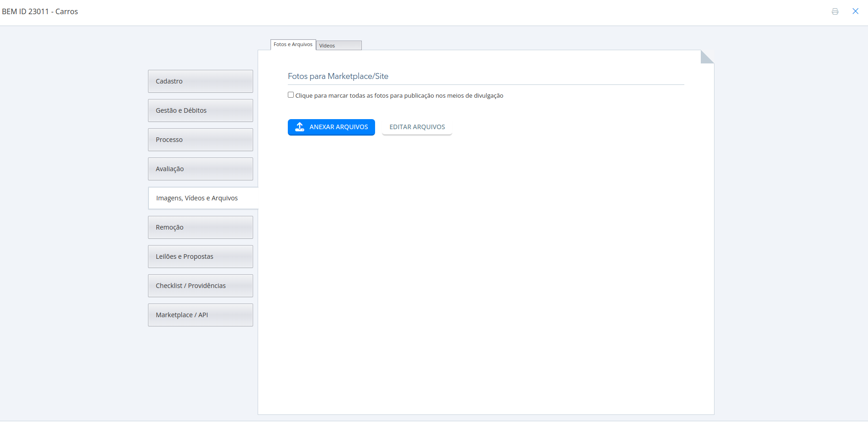Navigate to Gestão e Débitos
Viewport: 868px width, 424px height.
coord(200,110)
